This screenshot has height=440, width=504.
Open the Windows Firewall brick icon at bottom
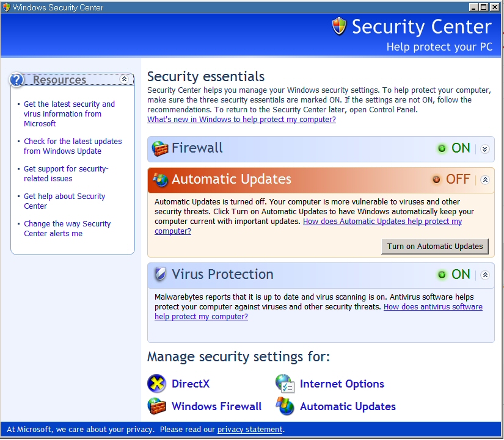coord(156,406)
